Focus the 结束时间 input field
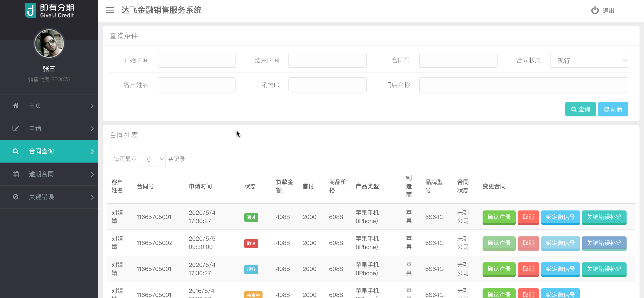The width and height of the screenshot is (644, 298). (327, 60)
